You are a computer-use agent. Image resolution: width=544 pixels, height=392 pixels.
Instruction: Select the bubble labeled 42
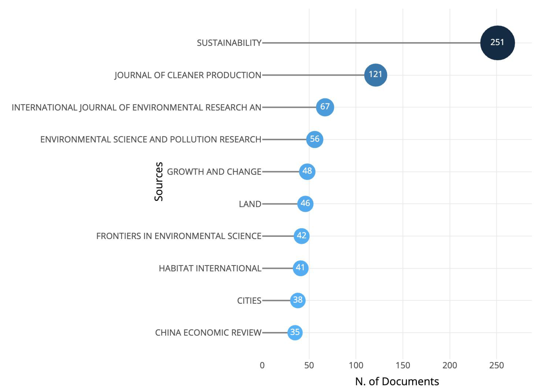tap(301, 236)
